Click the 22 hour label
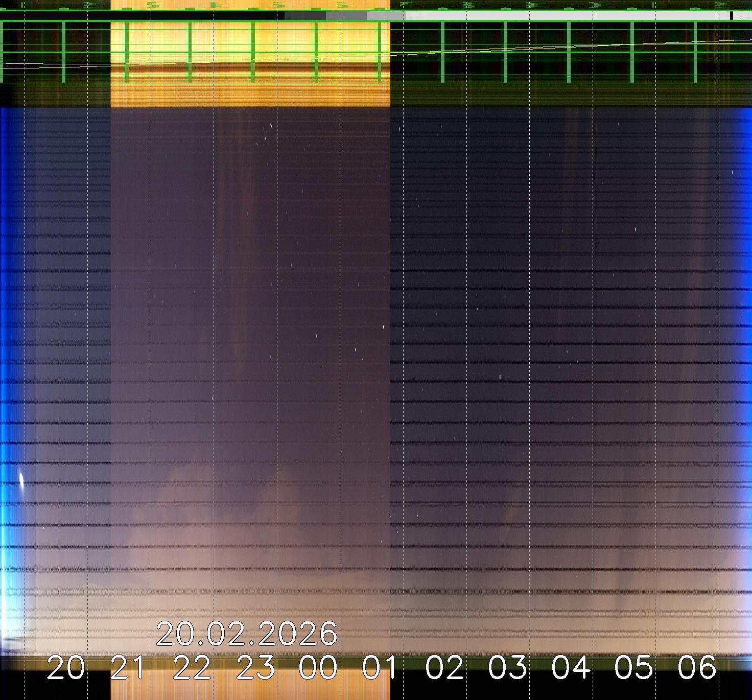 point(192,668)
